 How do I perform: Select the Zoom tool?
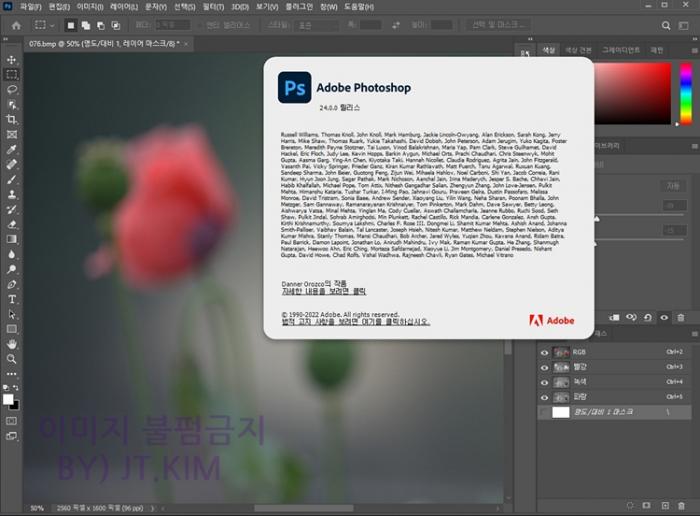point(12,359)
